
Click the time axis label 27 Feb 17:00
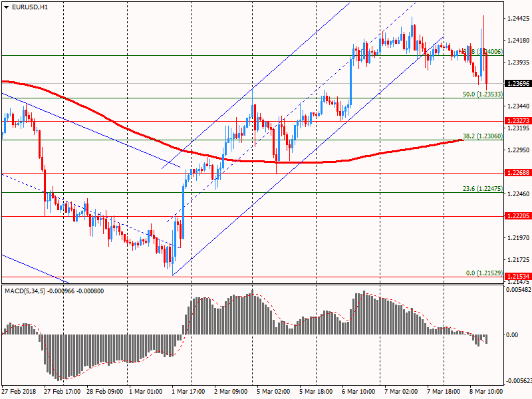click(62, 391)
